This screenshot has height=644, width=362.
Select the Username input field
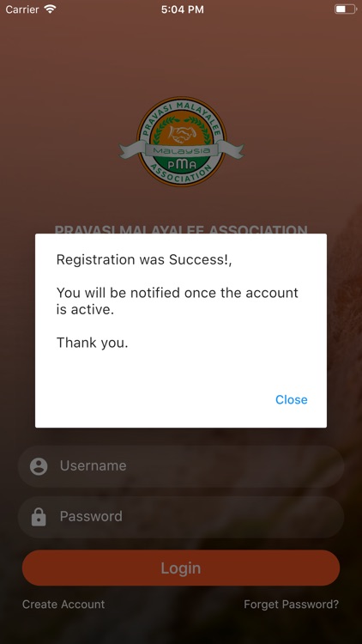pos(181,466)
